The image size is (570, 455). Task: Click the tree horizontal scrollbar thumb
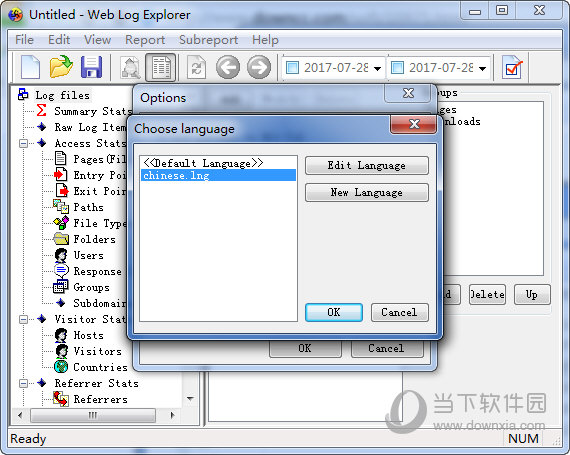(93, 415)
